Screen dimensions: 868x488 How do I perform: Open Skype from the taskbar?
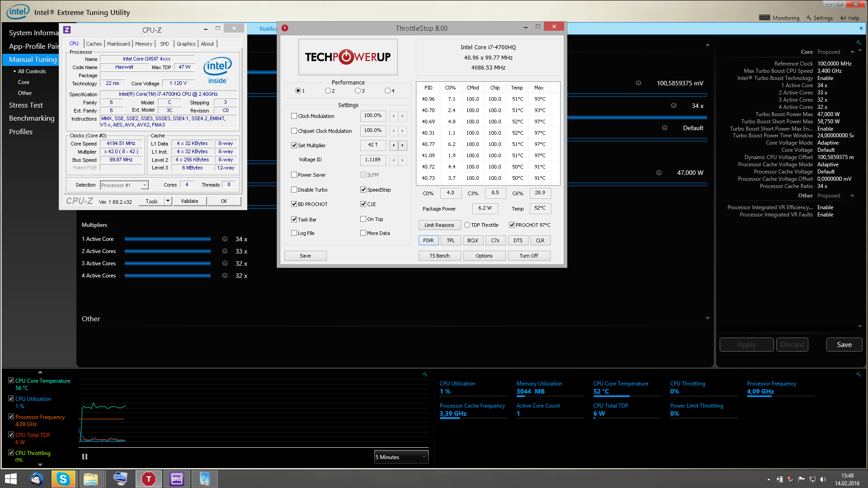click(63, 479)
